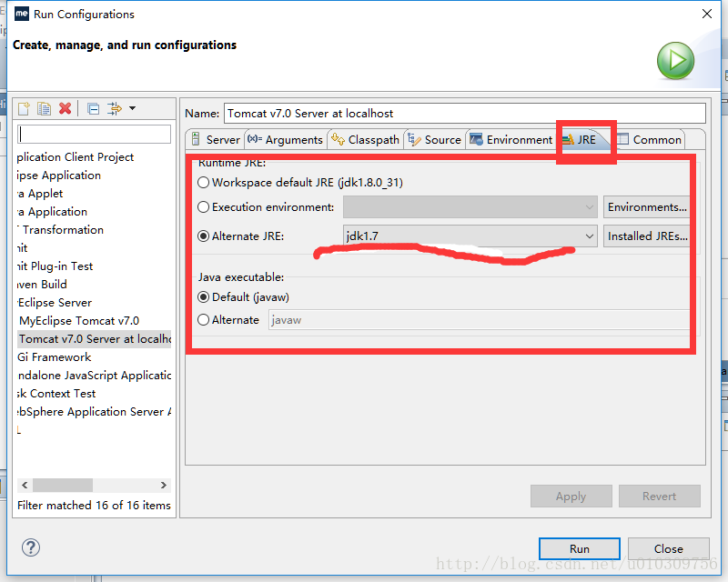Click the New launch configuration icon

pyautogui.click(x=24, y=108)
